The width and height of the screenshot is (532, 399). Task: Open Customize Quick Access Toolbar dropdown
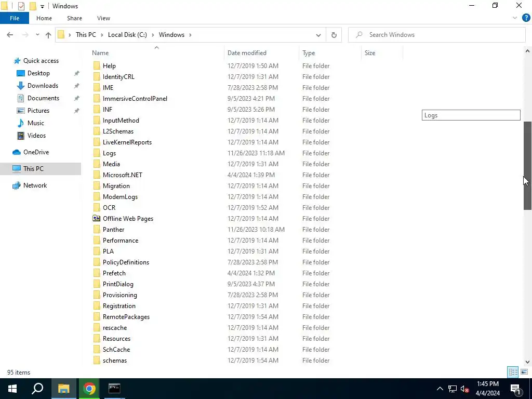pyautogui.click(x=42, y=6)
